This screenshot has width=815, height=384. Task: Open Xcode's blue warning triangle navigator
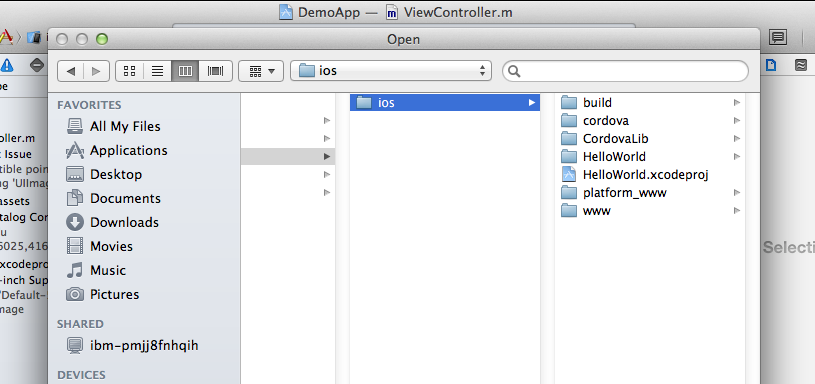tap(7, 64)
